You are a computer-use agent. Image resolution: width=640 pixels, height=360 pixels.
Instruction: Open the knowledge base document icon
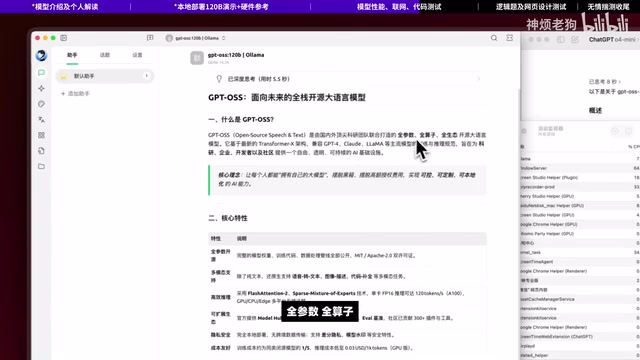pyautogui.click(x=41, y=151)
